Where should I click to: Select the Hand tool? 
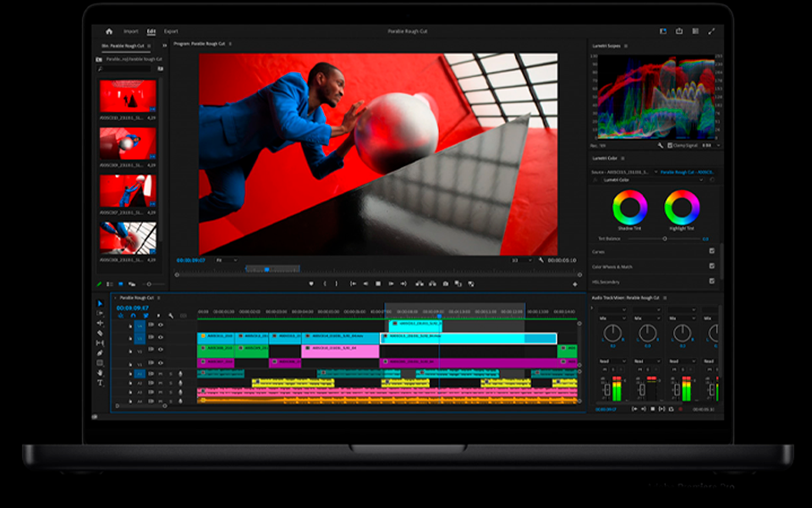click(x=100, y=373)
